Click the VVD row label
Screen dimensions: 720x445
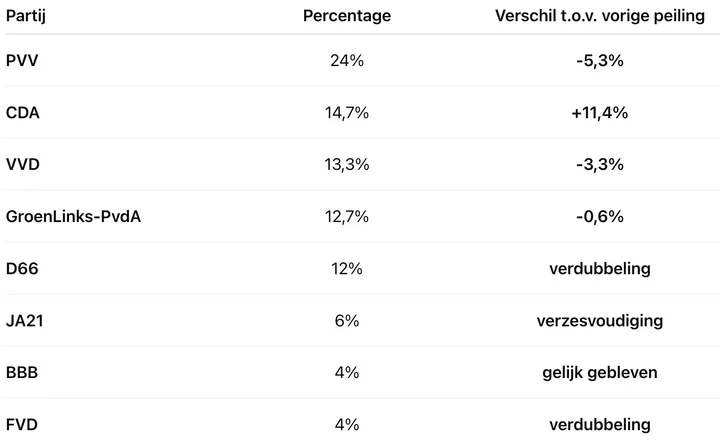24,164
